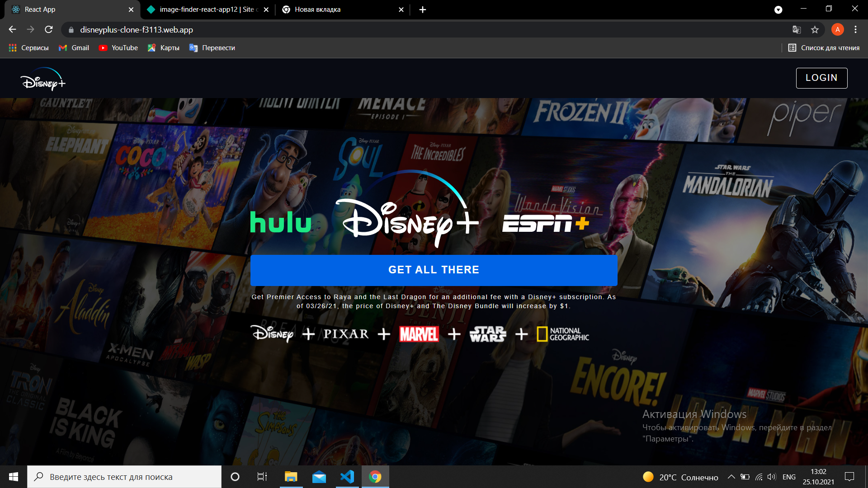Click the GET ALL THERE button
The height and width of the screenshot is (488, 868).
point(434,270)
